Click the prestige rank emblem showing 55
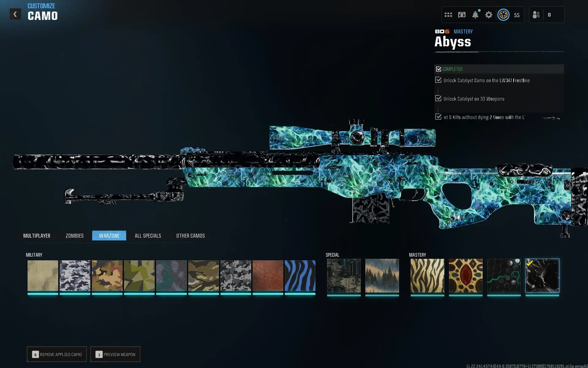This screenshot has width=588, height=368. point(503,14)
